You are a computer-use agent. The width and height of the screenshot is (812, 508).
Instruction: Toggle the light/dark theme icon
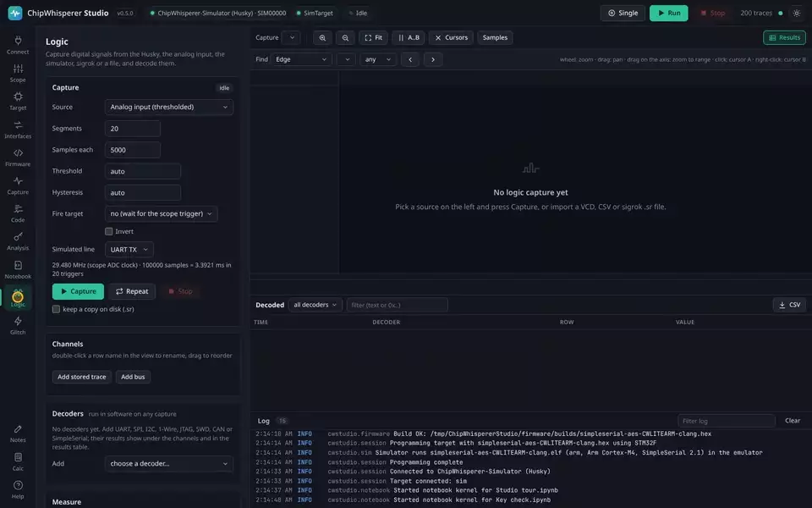tap(797, 13)
